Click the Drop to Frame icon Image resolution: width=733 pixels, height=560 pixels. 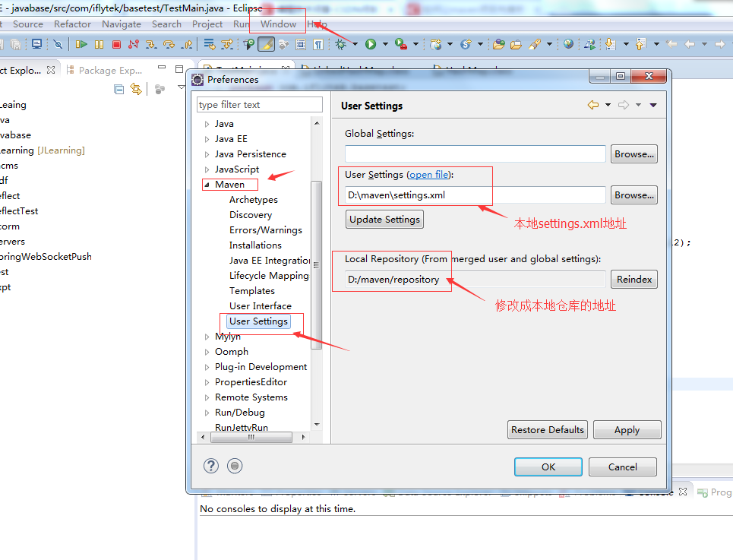pyautogui.click(x=210, y=44)
